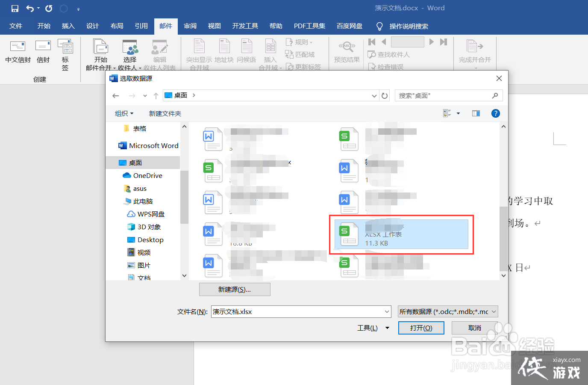Expand the address bar path dropdown

pos(374,96)
